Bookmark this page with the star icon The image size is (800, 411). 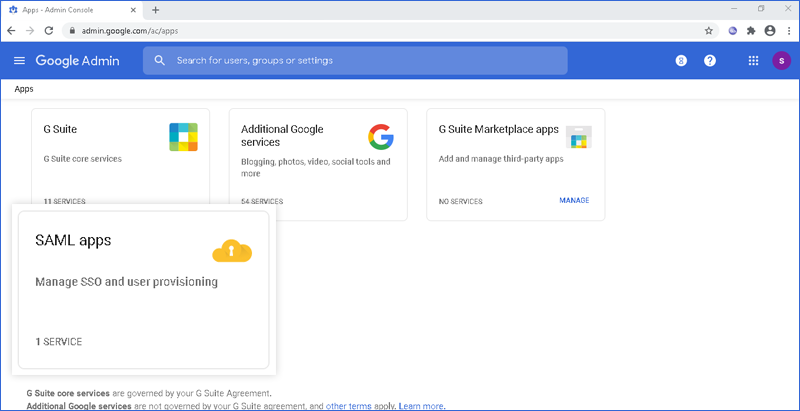(x=709, y=31)
